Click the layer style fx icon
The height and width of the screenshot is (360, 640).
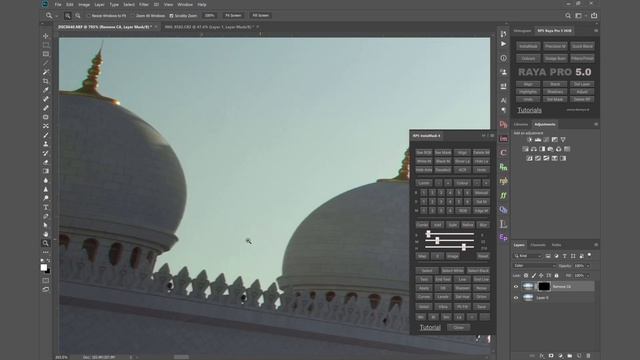coord(542,356)
